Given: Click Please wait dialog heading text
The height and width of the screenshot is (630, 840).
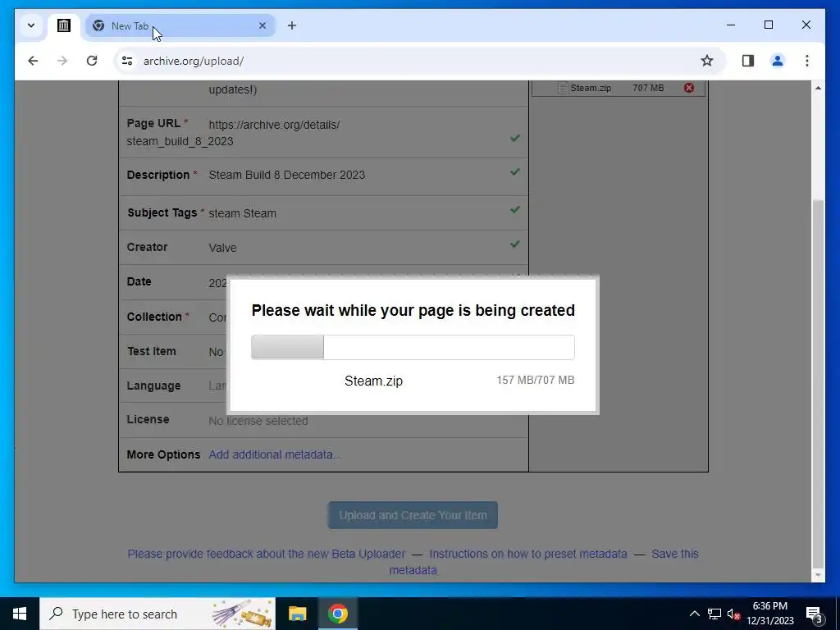Looking at the screenshot, I should (x=413, y=311).
